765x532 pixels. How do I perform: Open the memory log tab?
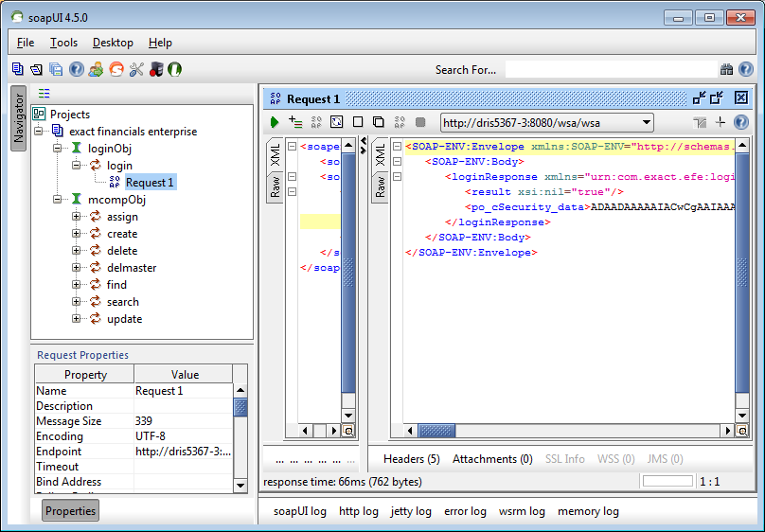(588, 511)
